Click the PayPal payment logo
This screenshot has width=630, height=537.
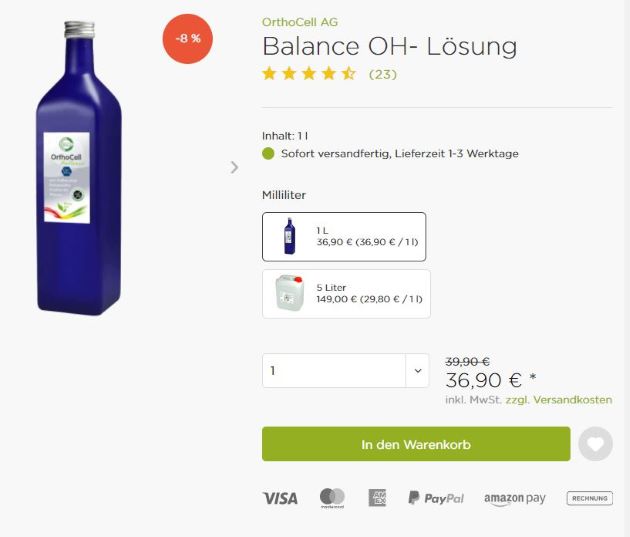point(436,498)
